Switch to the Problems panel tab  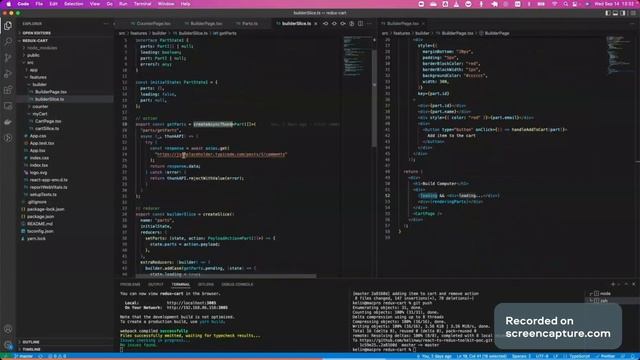[130, 284]
